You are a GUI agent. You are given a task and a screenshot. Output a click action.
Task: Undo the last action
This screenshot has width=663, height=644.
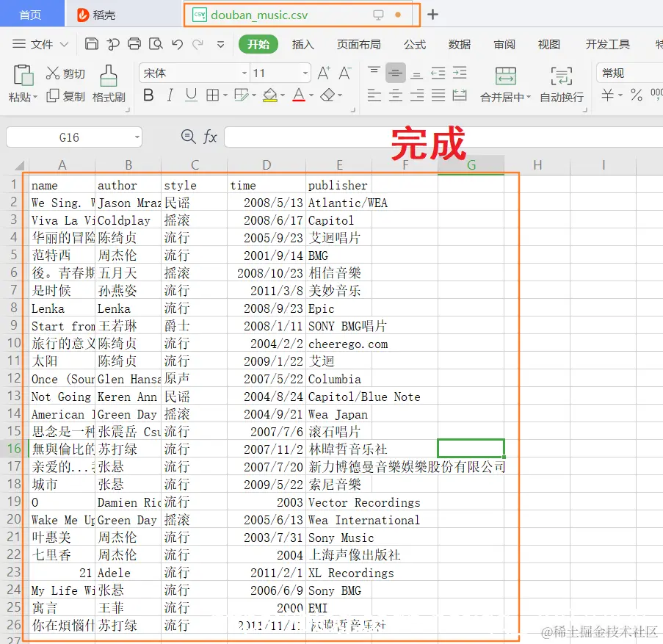click(177, 44)
